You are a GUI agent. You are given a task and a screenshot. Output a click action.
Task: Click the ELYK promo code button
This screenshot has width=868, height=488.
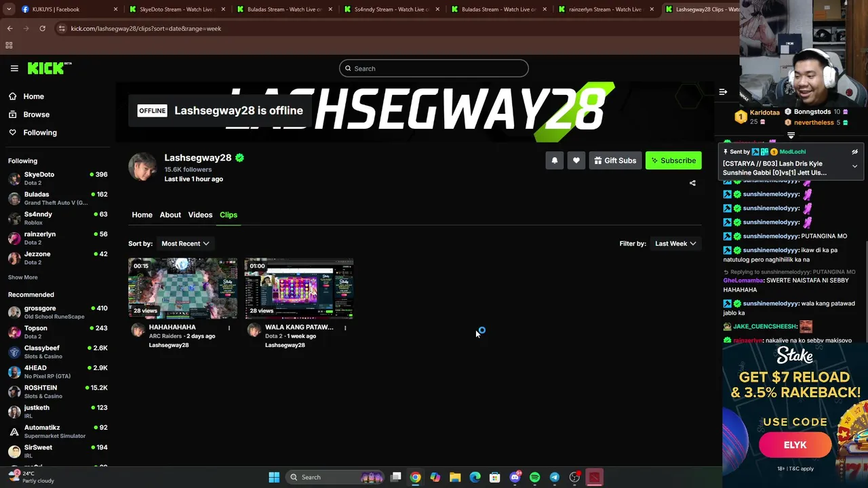click(795, 445)
